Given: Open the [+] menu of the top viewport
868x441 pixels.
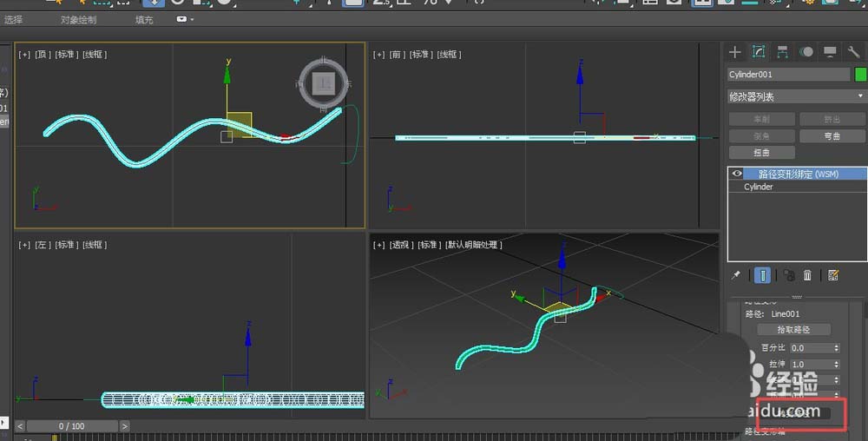Looking at the screenshot, I should tap(25, 55).
